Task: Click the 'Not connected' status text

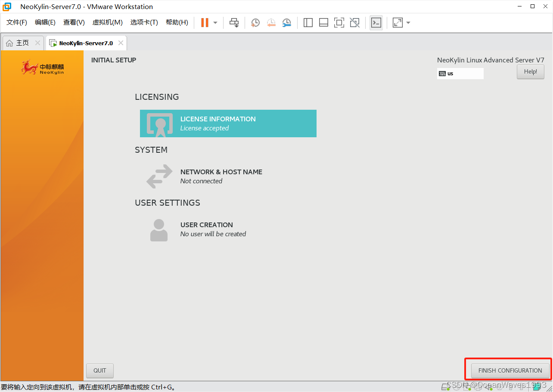Action: pyautogui.click(x=201, y=181)
